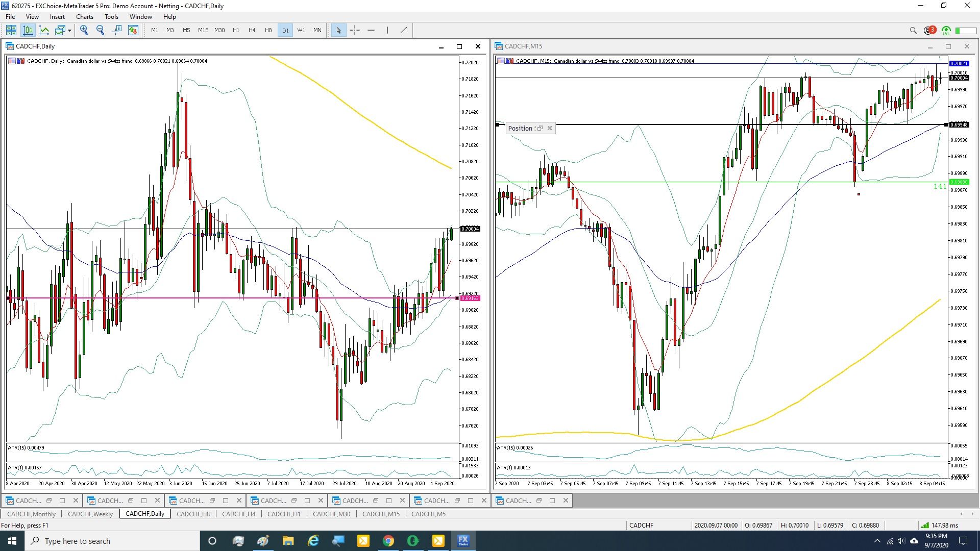The width and height of the screenshot is (980, 551).
Task: Toggle the M5 timeframe button
Action: [x=186, y=30]
